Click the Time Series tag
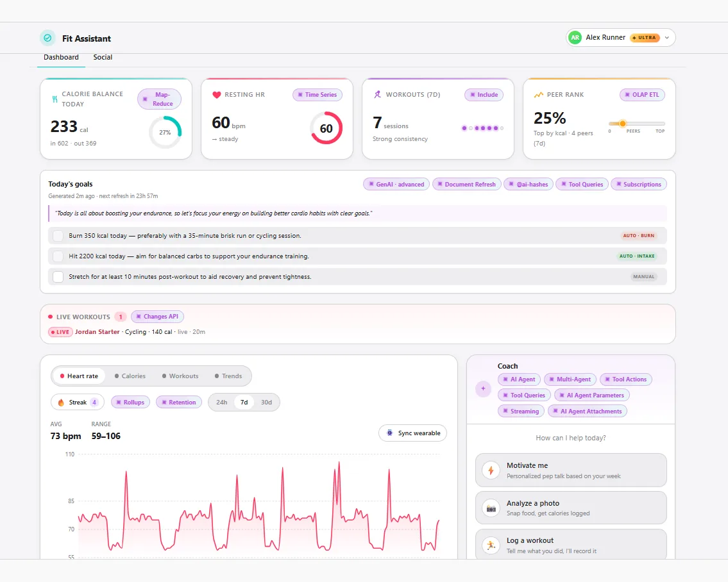This screenshot has width=728, height=582. pos(317,95)
